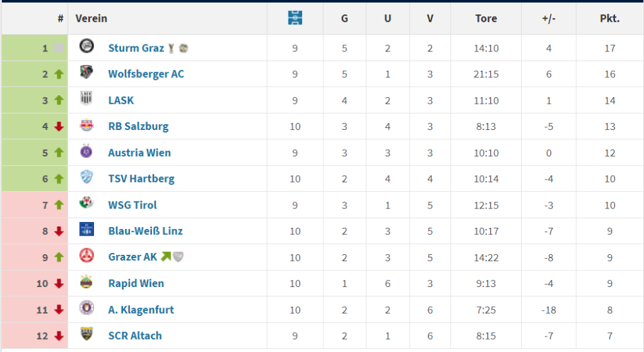Open the Wolfsberger AC team page

click(x=146, y=74)
